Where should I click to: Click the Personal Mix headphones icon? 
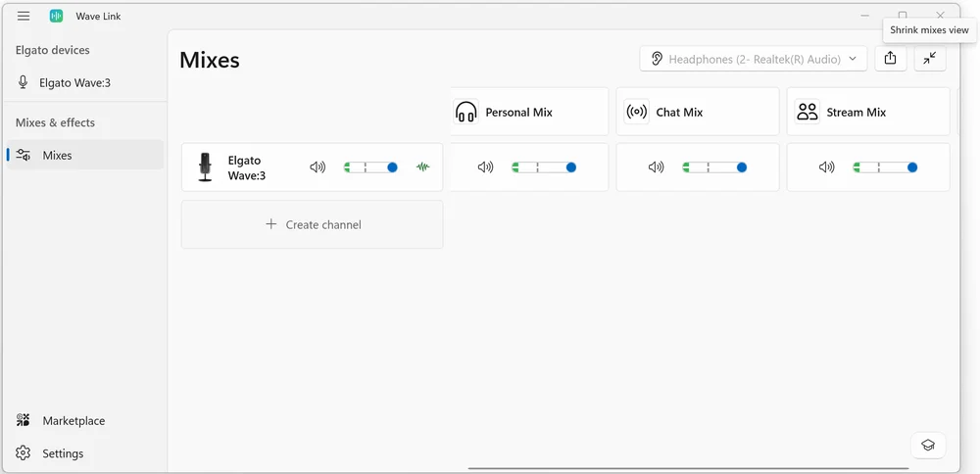(x=465, y=113)
